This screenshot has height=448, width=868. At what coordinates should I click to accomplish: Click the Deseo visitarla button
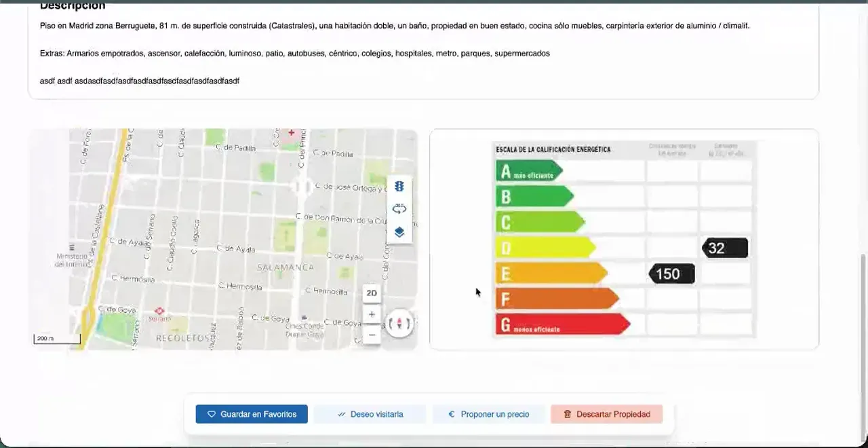[x=370, y=414]
